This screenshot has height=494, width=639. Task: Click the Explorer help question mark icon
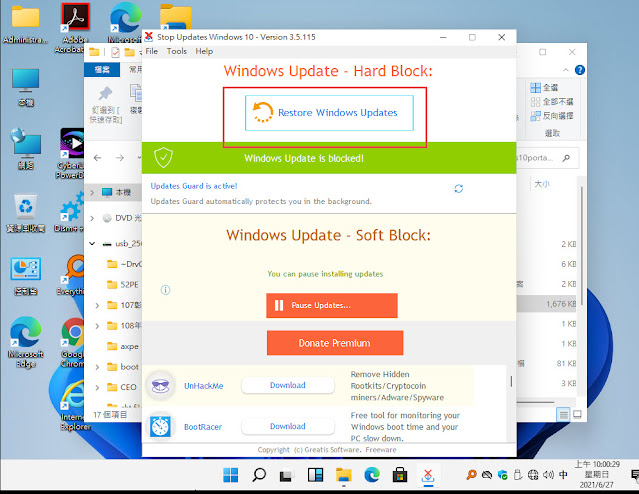click(x=580, y=70)
